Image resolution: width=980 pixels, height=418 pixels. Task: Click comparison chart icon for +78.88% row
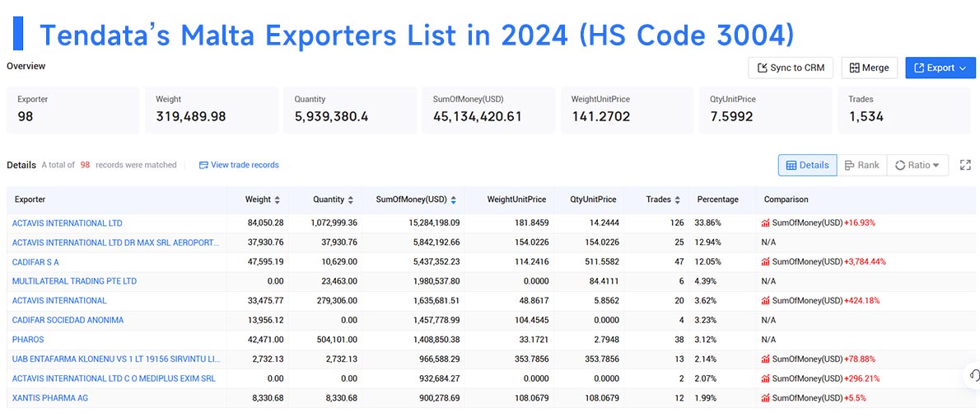pos(766,359)
